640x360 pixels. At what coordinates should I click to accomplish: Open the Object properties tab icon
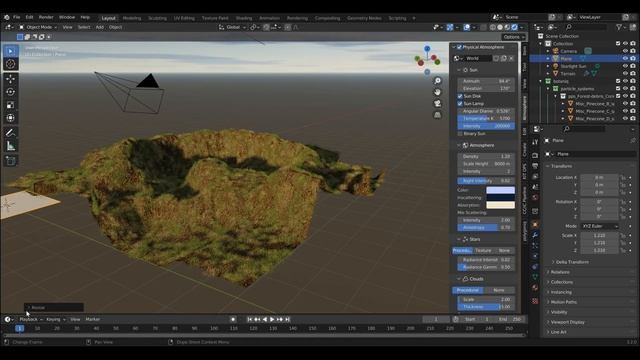[535, 224]
